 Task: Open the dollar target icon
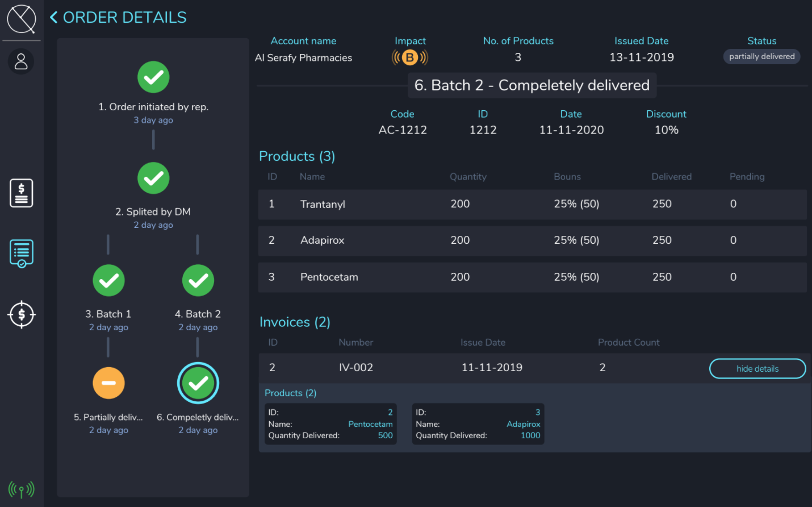click(x=22, y=314)
